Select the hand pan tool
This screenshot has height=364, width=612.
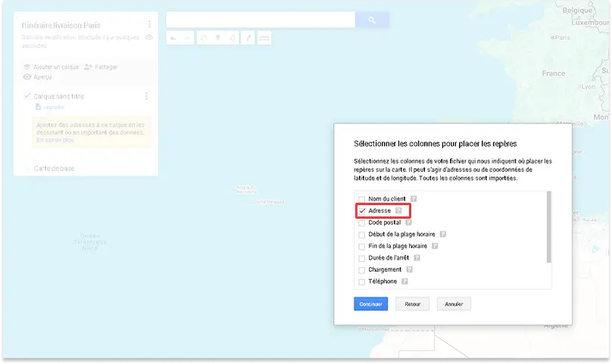(203, 39)
